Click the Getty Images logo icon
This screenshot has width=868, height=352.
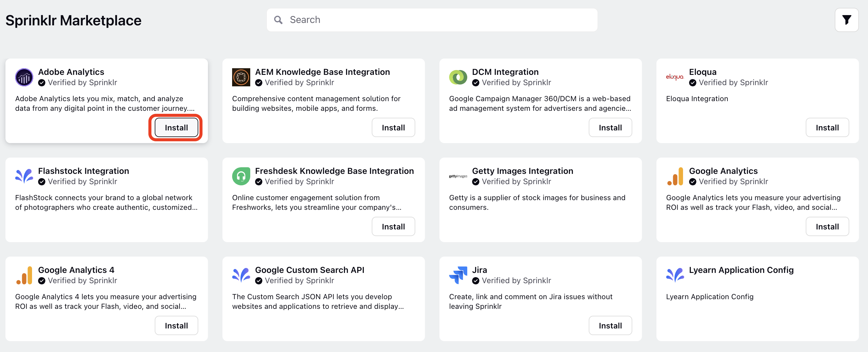click(458, 176)
